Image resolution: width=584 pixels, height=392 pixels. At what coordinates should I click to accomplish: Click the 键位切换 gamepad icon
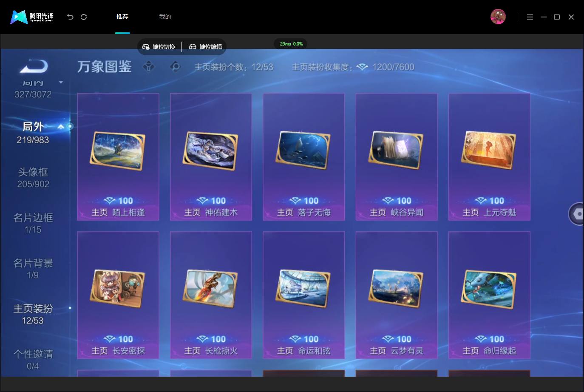[x=146, y=47]
